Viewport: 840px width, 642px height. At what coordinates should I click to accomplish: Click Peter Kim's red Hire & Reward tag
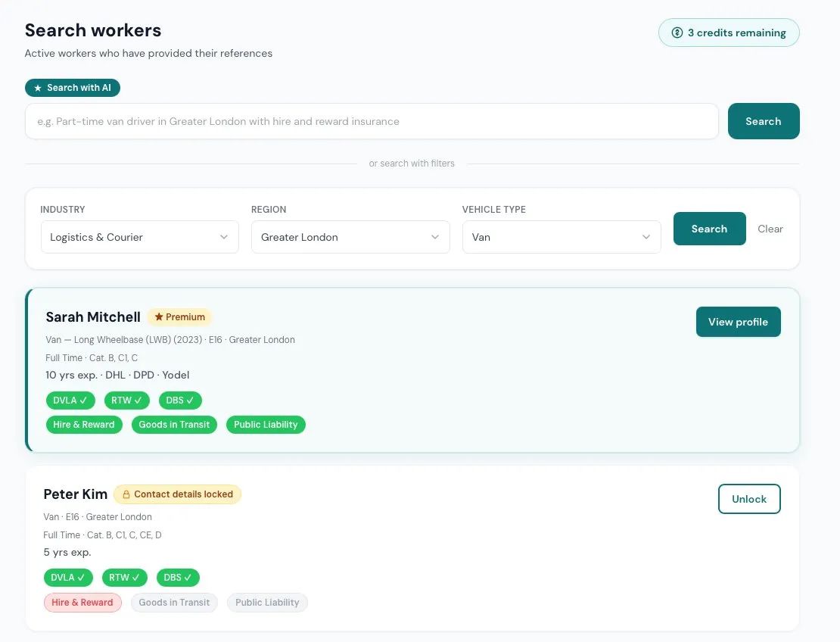[x=82, y=603]
